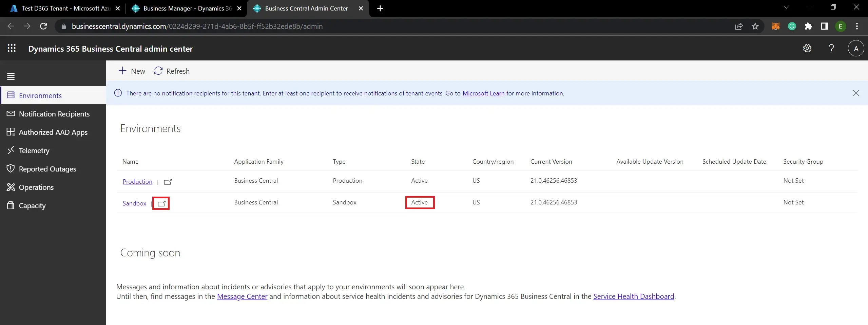Image resolution: width=868 pixels, height=325 pixels.
Task: Click the Scheduled Update Date column header
Action: click(734, 162)
